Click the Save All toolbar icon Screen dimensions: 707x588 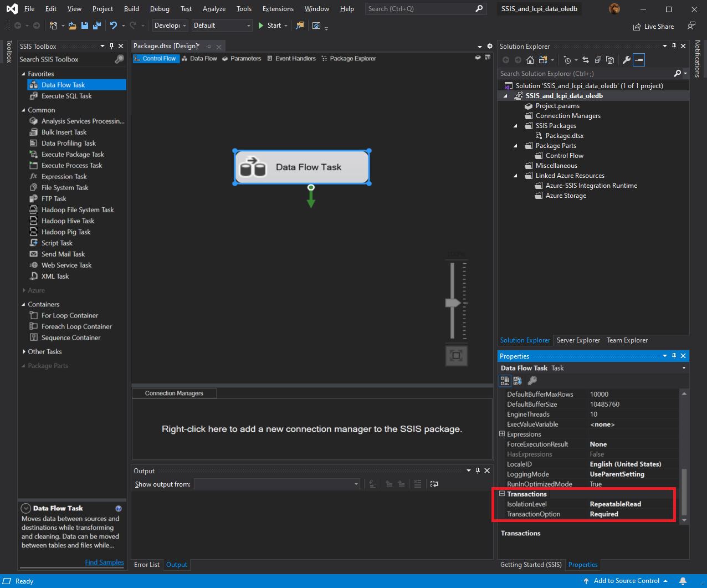point(96,25)
